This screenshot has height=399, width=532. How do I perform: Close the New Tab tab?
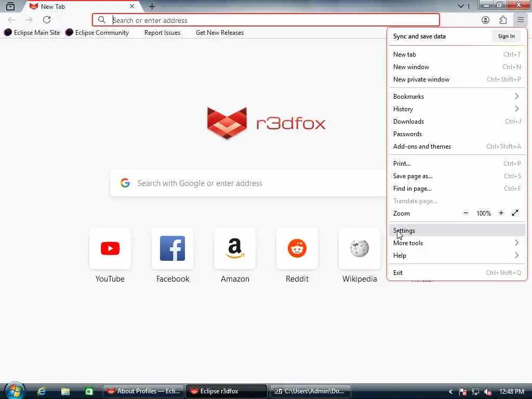(x=132, y=6)
